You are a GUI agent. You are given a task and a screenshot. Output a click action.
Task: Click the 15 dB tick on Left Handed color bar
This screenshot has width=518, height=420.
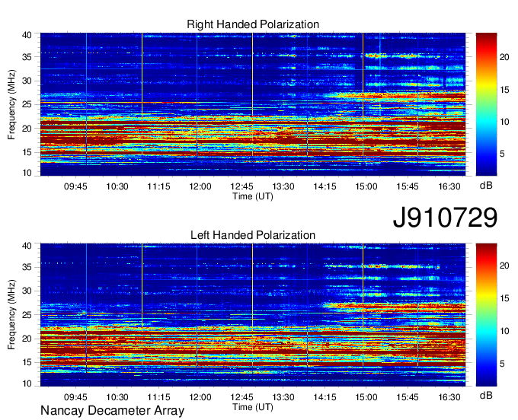click(504, 298)
